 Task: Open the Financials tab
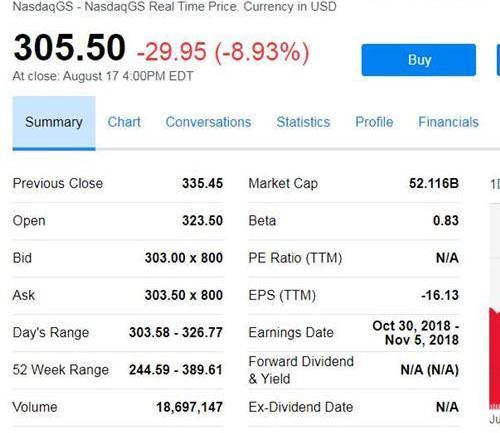tap(448, 122)
